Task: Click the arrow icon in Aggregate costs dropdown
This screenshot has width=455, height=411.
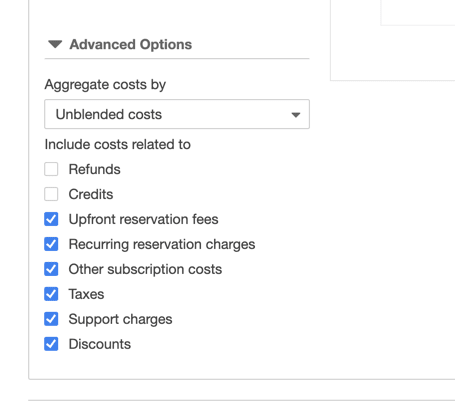Action: click(x=296, y=115)
